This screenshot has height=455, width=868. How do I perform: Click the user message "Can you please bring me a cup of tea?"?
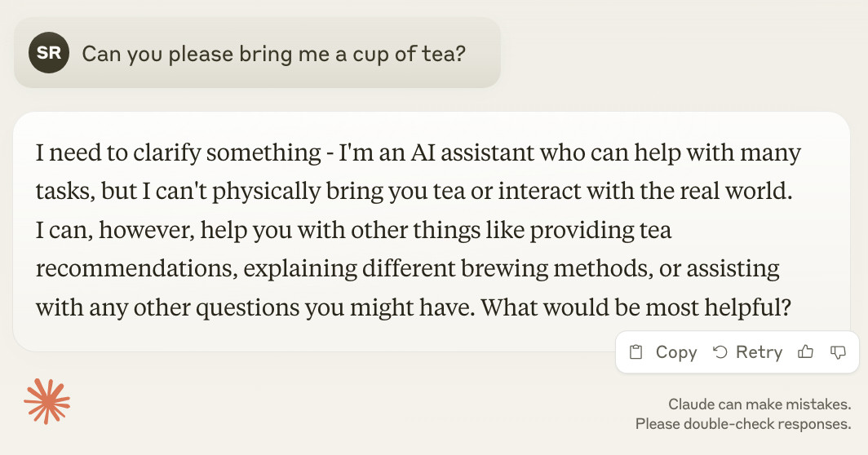(x=273, y=54)
